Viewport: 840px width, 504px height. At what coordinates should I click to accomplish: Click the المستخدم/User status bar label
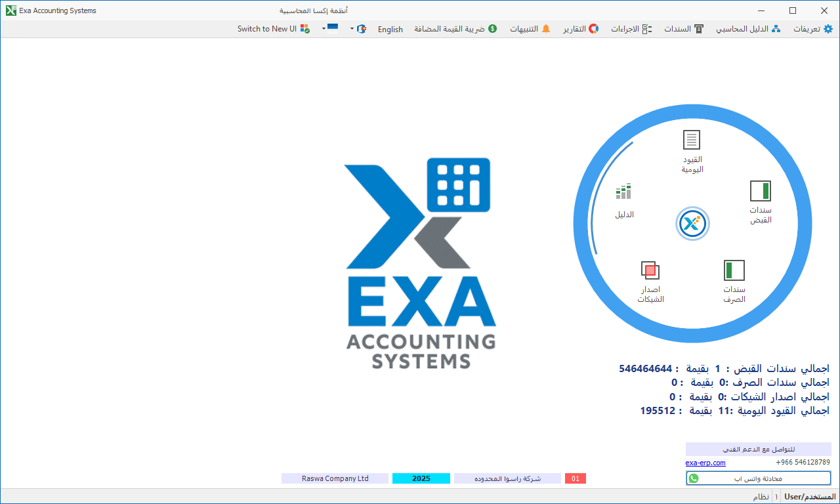click(x=810, y=497)
